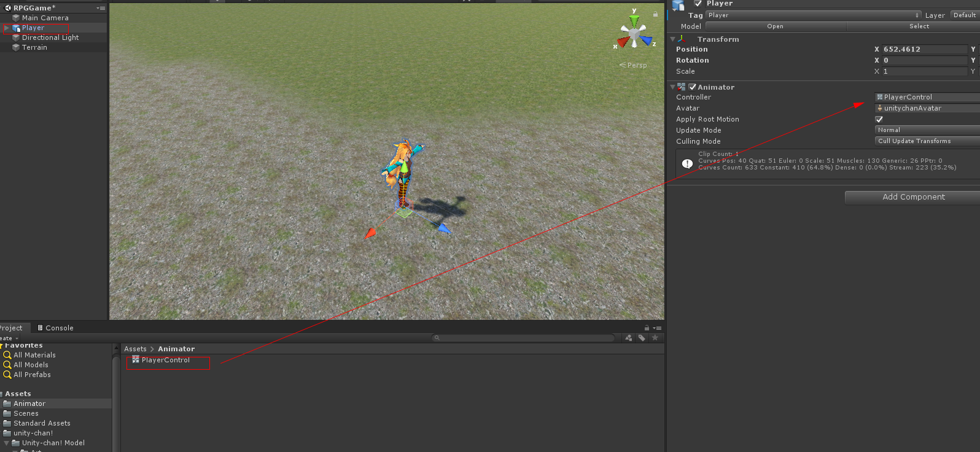Click Assets in the breadcrumb path
This screenshot has height=452, width=980.
tap(135, 349)
